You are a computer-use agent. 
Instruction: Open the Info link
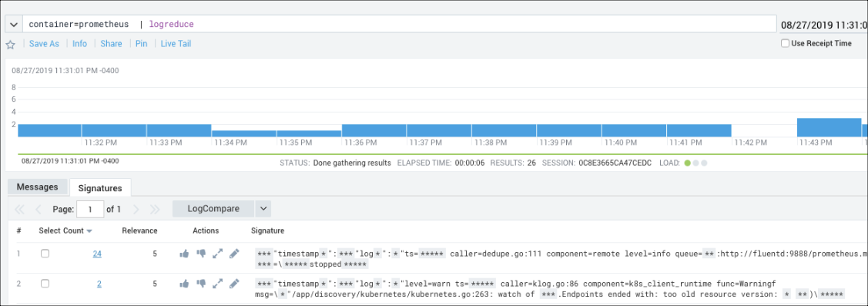coord(80,44)
